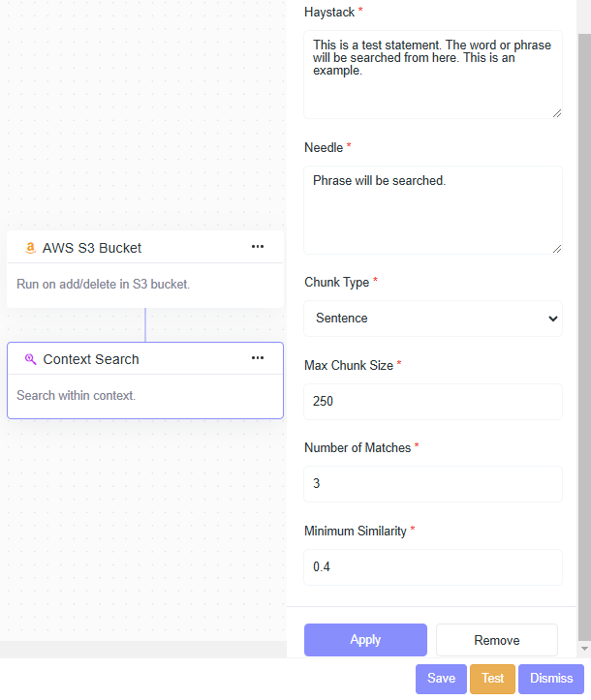Expand the Chunk Type dropdown
The height and width of the screenshot is (700, 591).
pos(433,318)
